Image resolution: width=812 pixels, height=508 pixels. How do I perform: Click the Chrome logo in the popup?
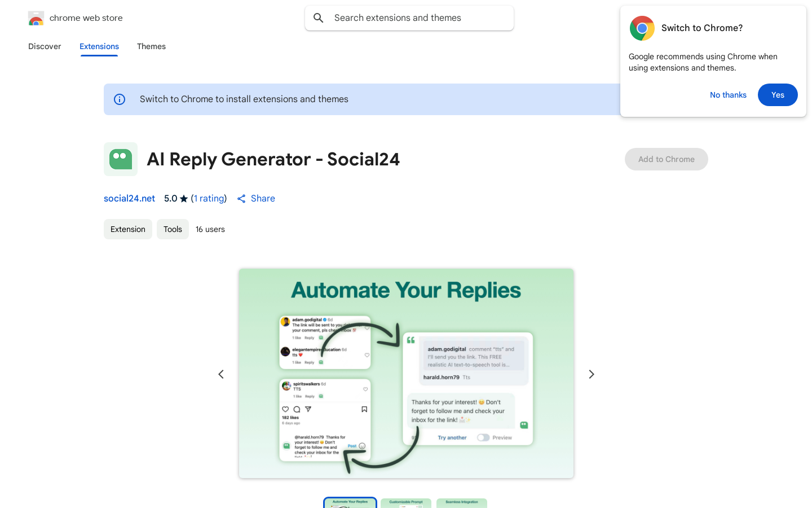pyautogui.click(x=642, y=28)
